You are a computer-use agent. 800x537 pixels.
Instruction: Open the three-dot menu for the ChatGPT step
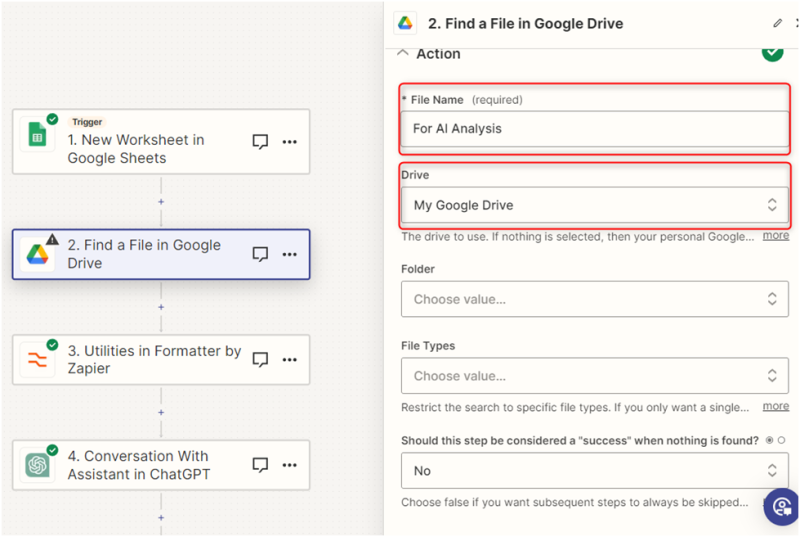(289, 465)
